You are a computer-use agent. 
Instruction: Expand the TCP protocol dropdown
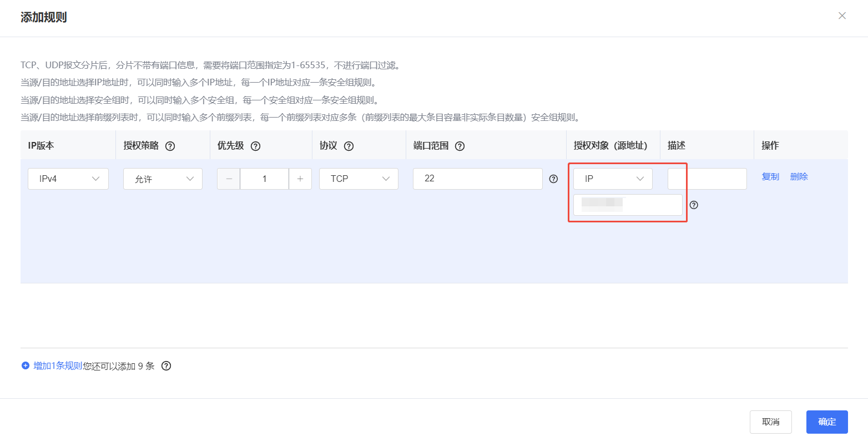coord(359,179)
